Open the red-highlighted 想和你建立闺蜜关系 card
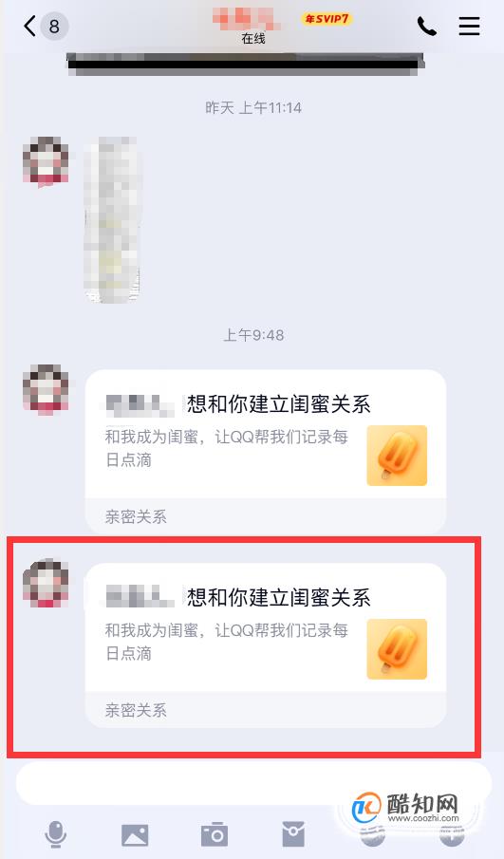The height and width of the screenshot is (859, 504). 266,644
